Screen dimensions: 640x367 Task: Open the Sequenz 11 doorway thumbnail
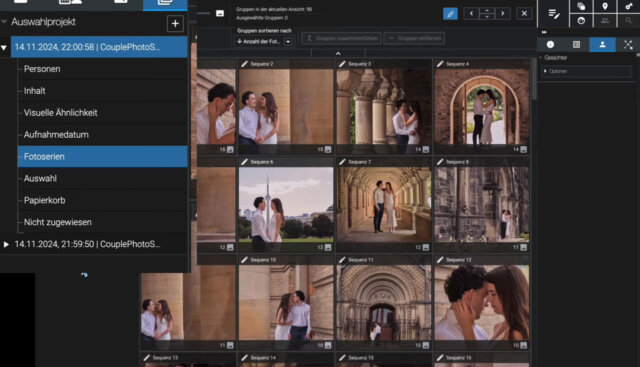tap(384, 302)
